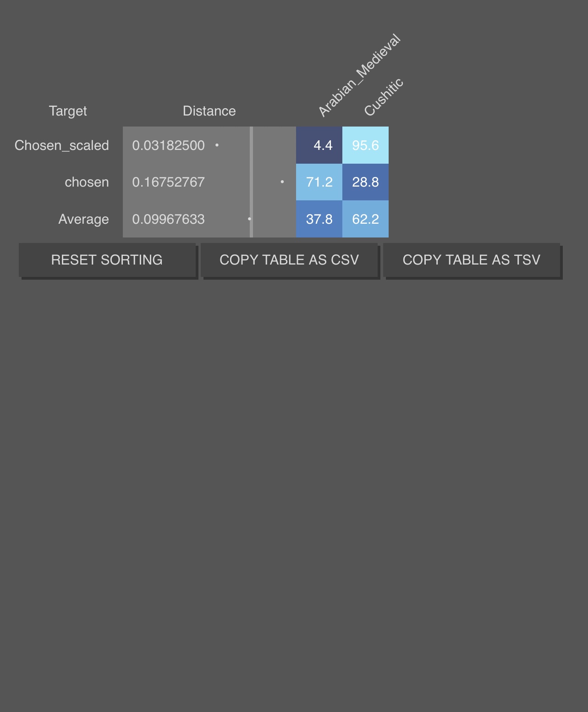588x712 pixels.
Task: Sort by the Distance column header
Action: coord(209,111)
